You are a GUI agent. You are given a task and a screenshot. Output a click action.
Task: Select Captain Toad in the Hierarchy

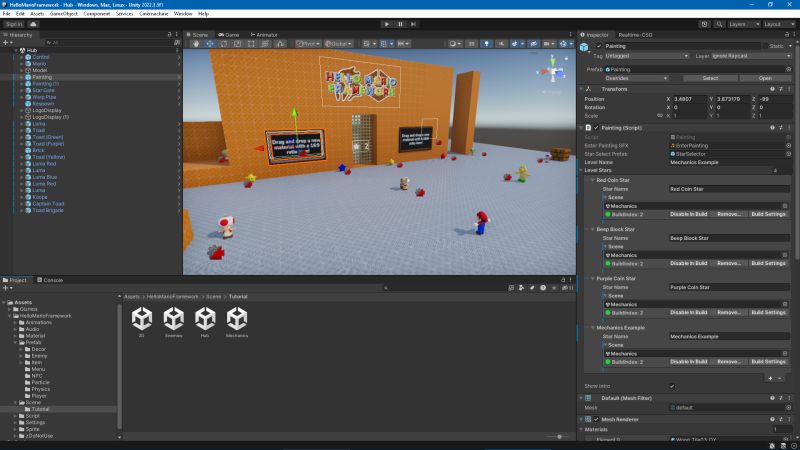48,204
